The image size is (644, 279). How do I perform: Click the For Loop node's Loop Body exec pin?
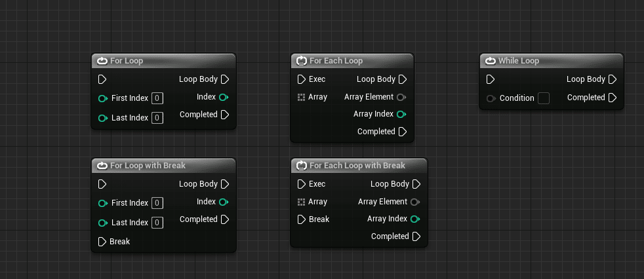click(x=225, y=79)
